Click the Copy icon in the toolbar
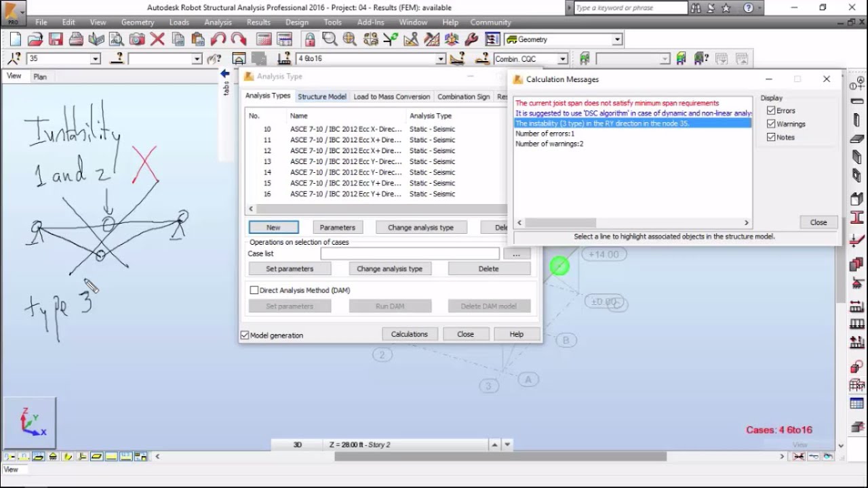Image resolution: width=868 pixels, height=488 pixels. 178,39
